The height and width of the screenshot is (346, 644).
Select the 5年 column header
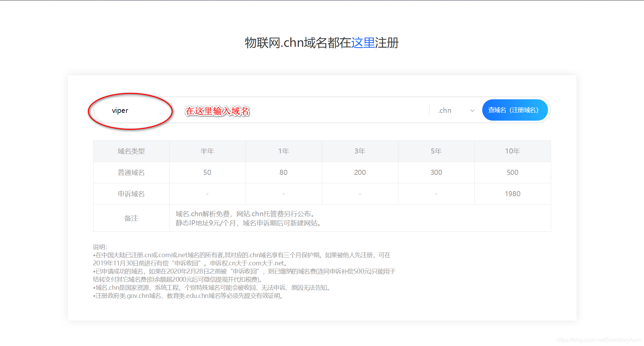tap(436, 151)
